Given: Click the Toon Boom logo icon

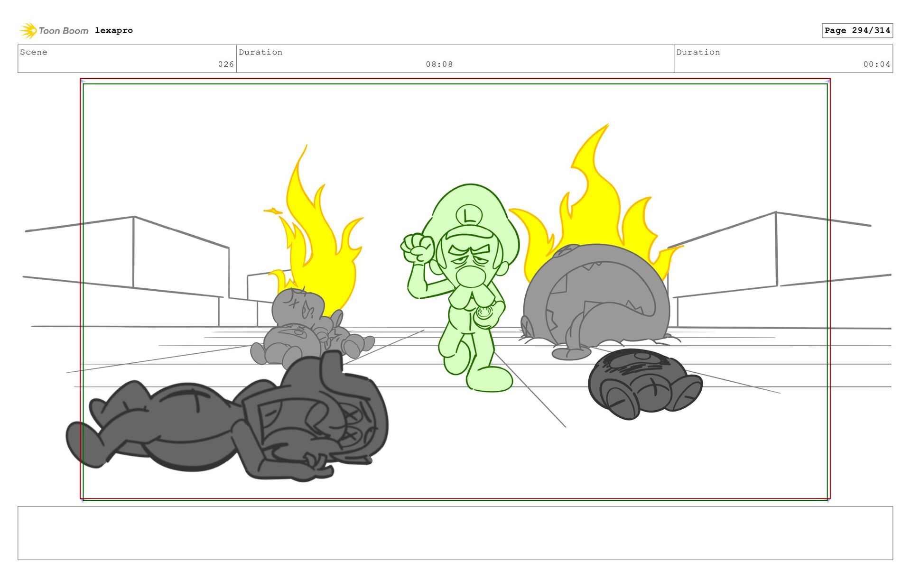Looking at the screenshot, I should tap(28, 30).
